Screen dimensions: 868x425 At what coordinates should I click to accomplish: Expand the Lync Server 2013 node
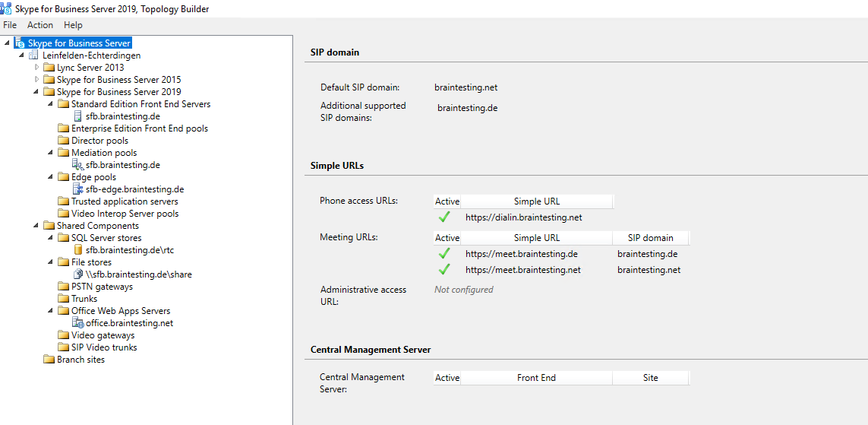(36, 68)
